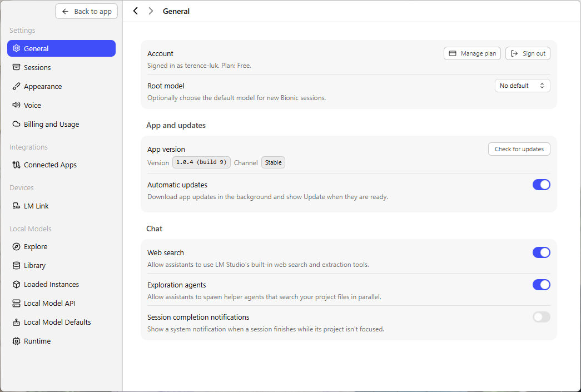Click the version badge 1.0.4 (build 9)
Screen dimensions: 581x392
tap(201, 162)
